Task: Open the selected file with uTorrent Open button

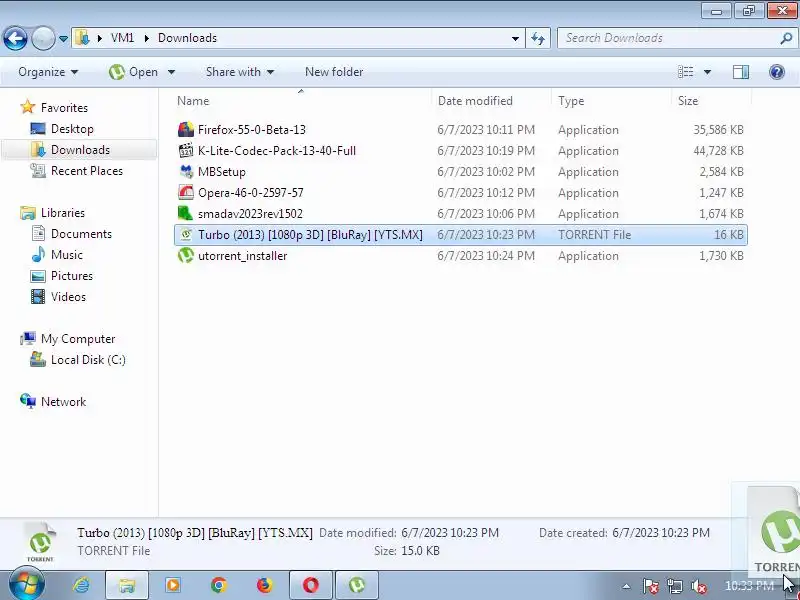Action: pos(134,72)
